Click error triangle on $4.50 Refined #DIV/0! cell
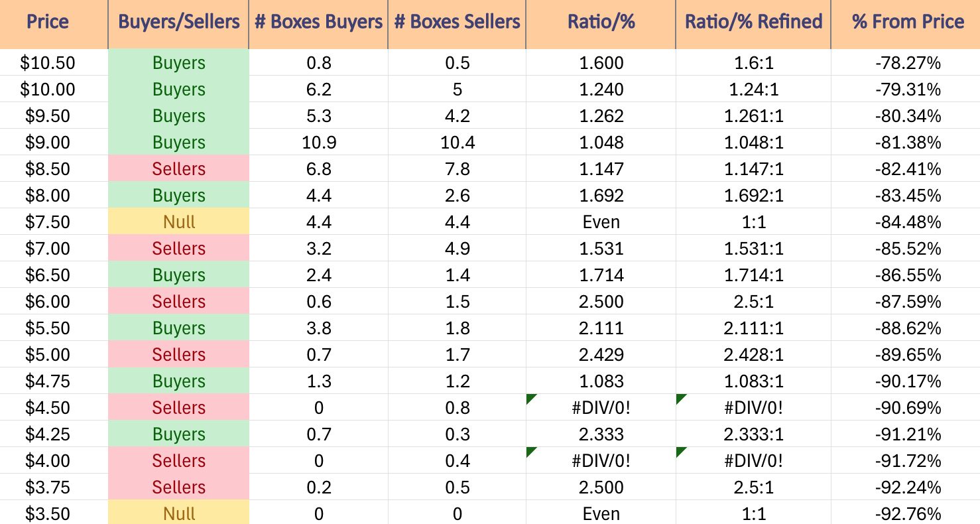 680,398
